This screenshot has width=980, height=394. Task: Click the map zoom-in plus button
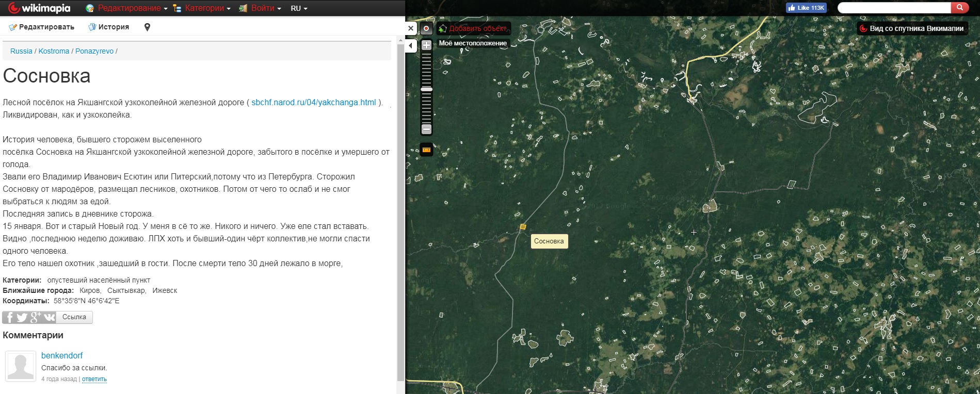pyautogui.click(x=426, y=45)
